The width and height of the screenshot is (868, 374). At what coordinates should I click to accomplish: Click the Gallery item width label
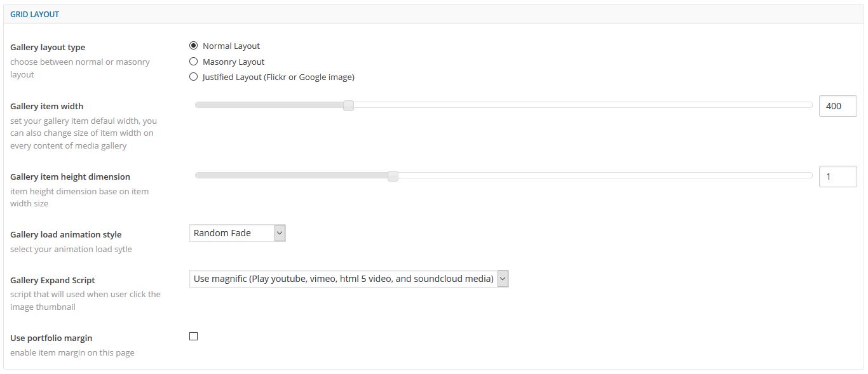pos(47,106)
